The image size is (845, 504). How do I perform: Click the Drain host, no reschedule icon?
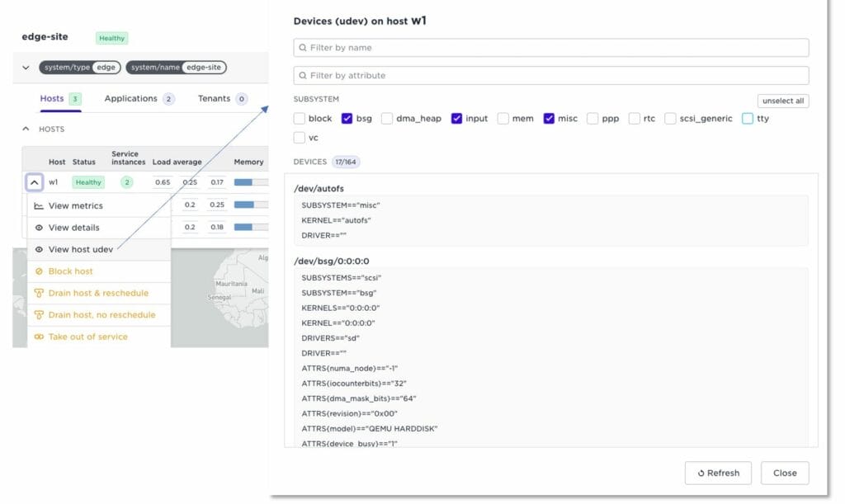[x=39, y=315]
